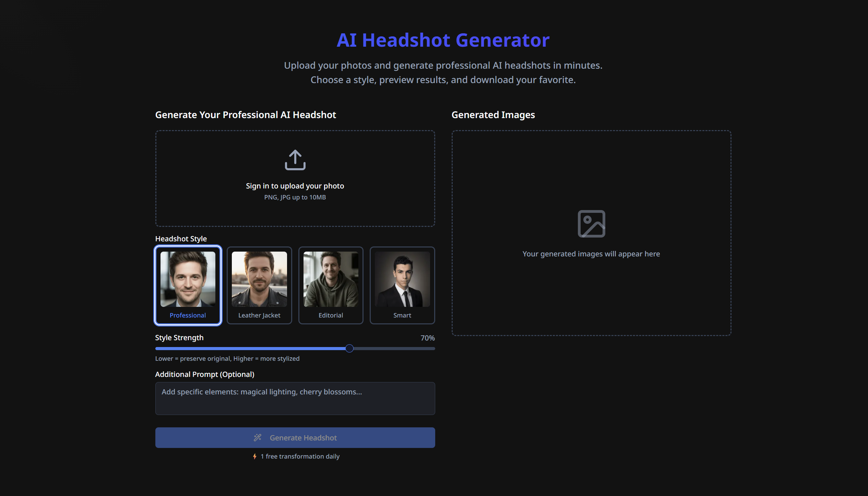Pick the Smart headshot style
Image resolution: width=868 pixels, height=496 pixels.
click(402, 285)
